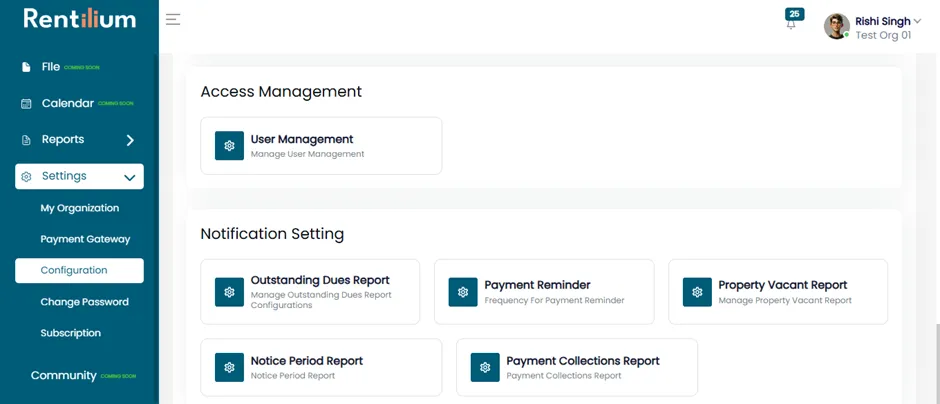Screen dimensions: 940x404
Task: Open Payment Gateway settings
Action: pos(85,239)
